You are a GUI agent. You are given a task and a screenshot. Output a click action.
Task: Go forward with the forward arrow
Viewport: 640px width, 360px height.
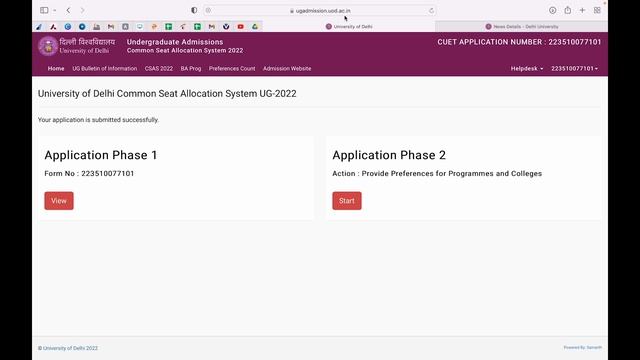click(x=82, y=10)
